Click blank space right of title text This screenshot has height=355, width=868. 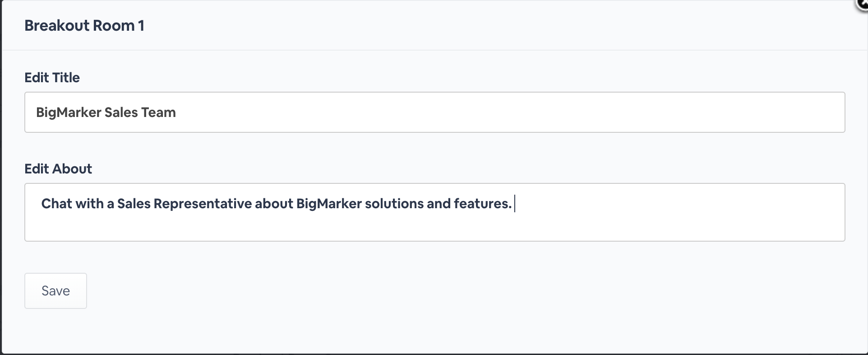click(x=496, y=112)
